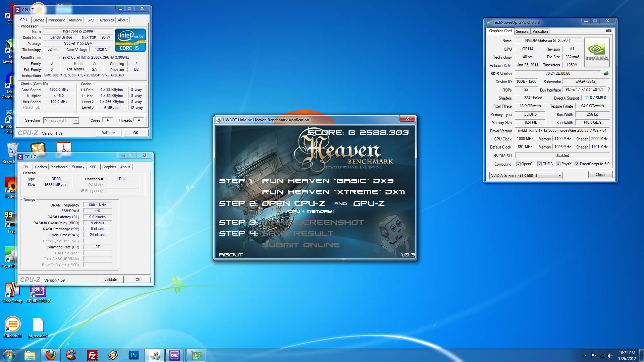Open Photoshop from the taskbar
The width and height of the screenshot is (644, 362).
pyautogui.click(x=133, y=355)
